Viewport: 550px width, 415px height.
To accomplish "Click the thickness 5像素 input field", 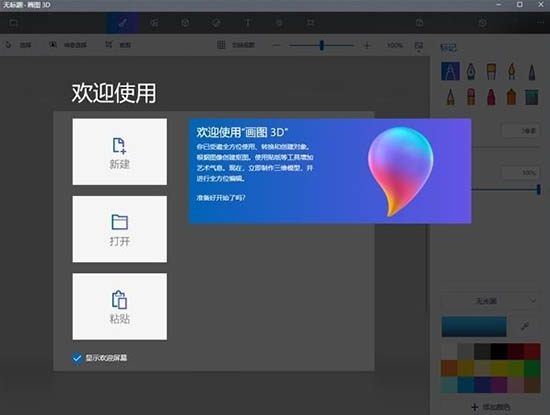I will point(521,131).
